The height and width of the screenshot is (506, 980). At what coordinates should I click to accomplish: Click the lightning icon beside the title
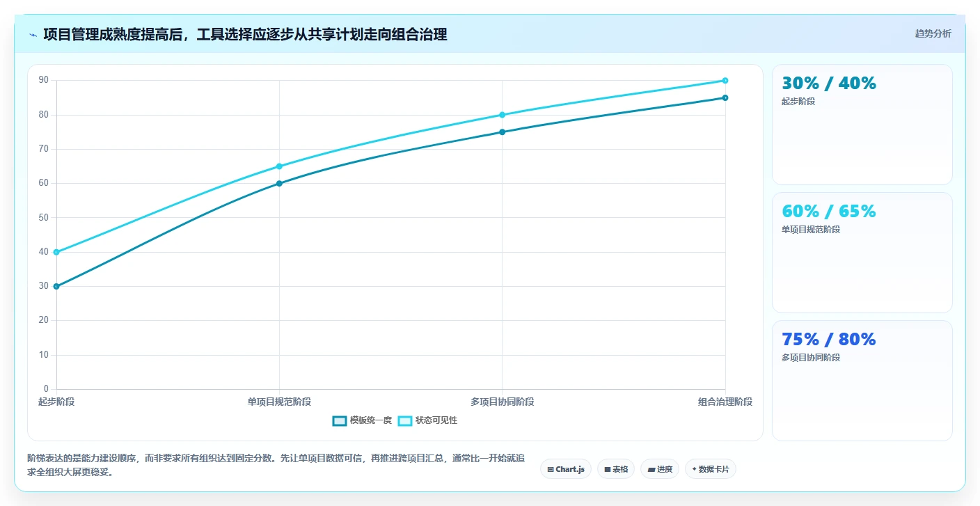pyautogui.click(x=33, y=35)
